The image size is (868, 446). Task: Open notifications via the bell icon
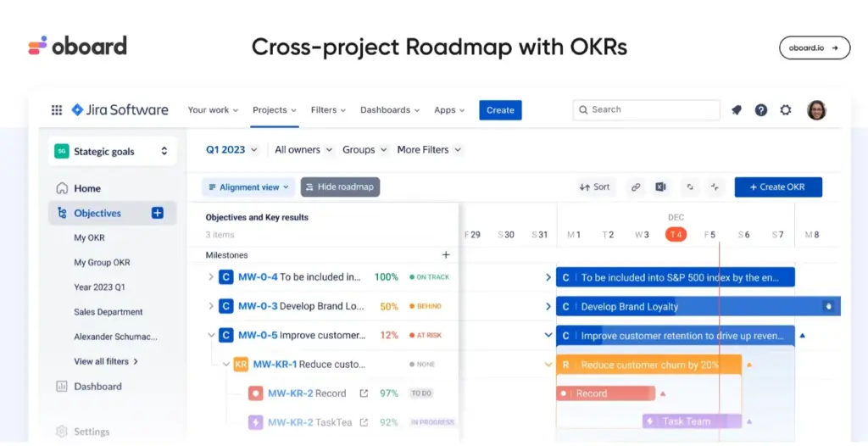[737, 109]
